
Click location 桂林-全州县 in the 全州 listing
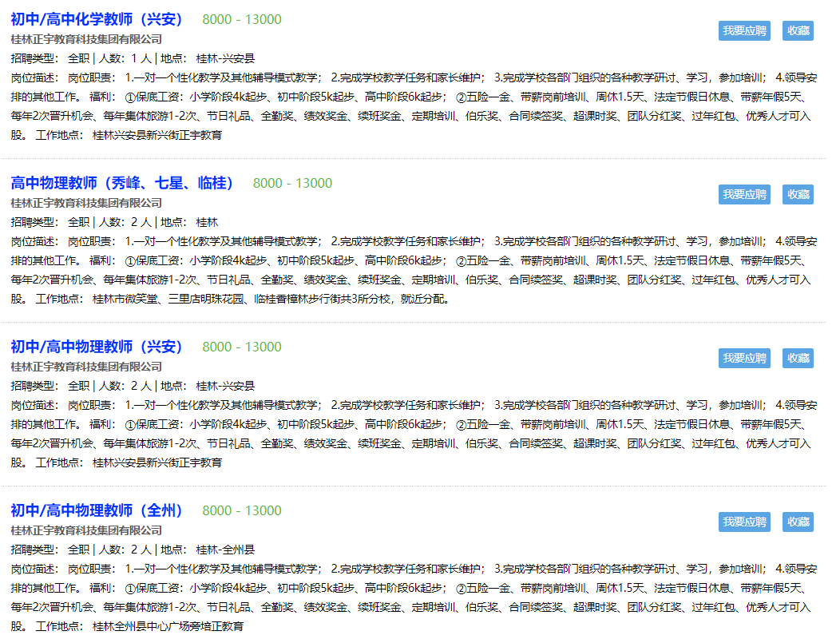pos(225,550)
